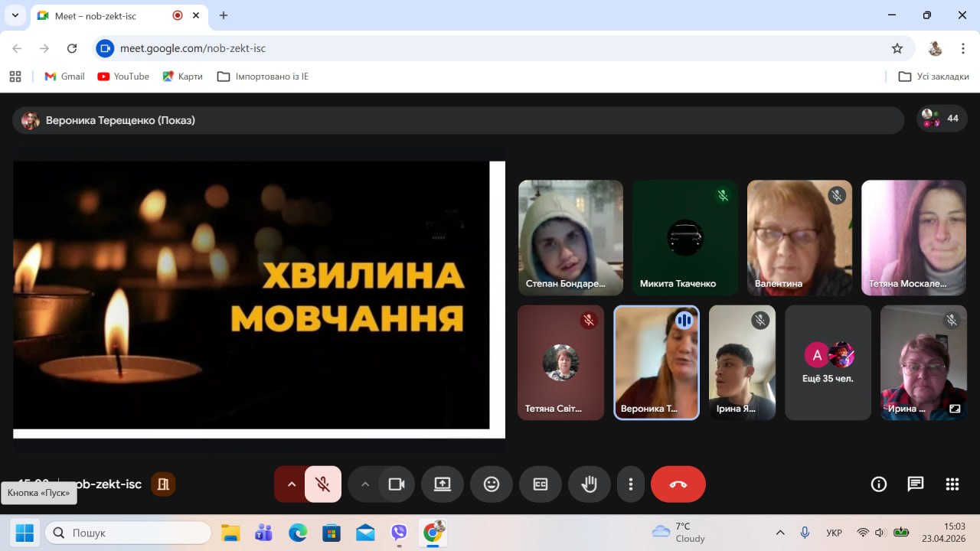Show the 44 participants list

tap(942, 119)
